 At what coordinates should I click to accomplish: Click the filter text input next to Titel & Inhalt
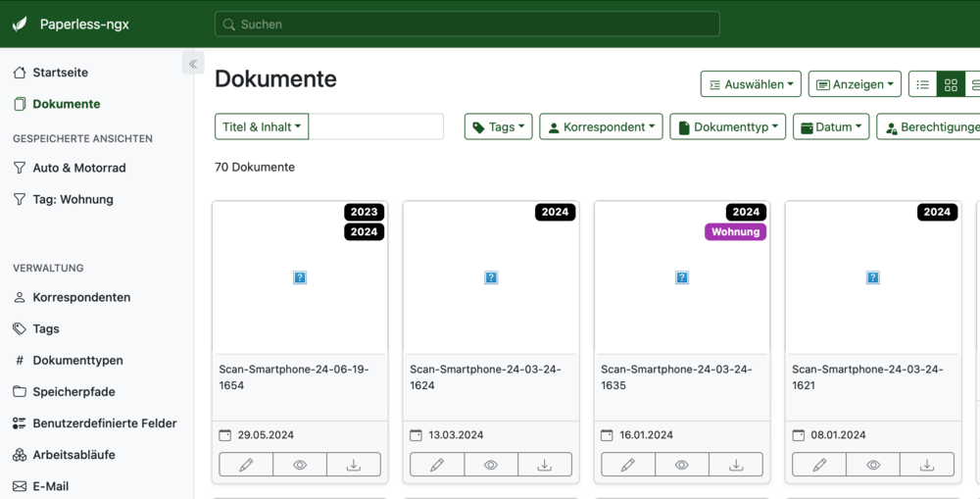click(376, 126)
